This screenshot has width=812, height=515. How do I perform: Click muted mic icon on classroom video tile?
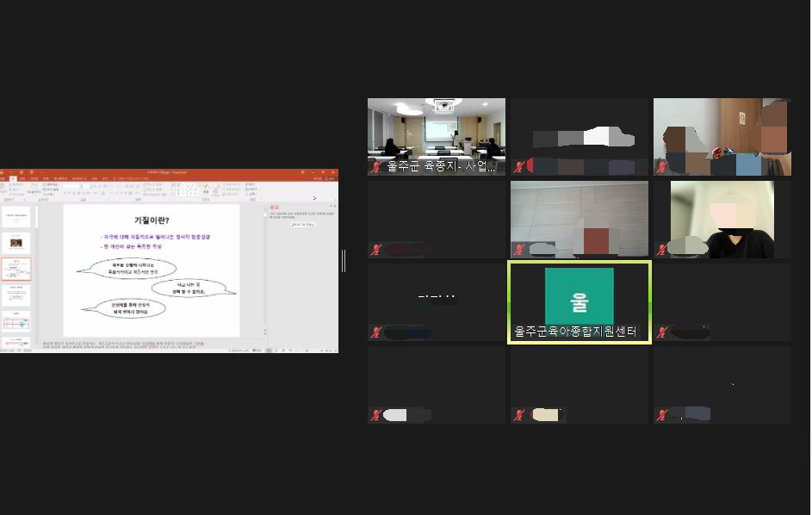375,168
